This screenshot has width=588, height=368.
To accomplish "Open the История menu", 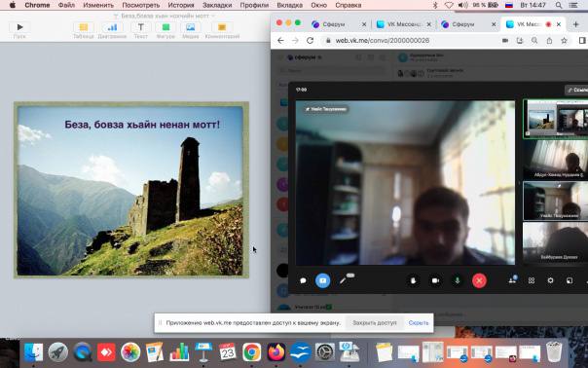I will pos(181,5).
